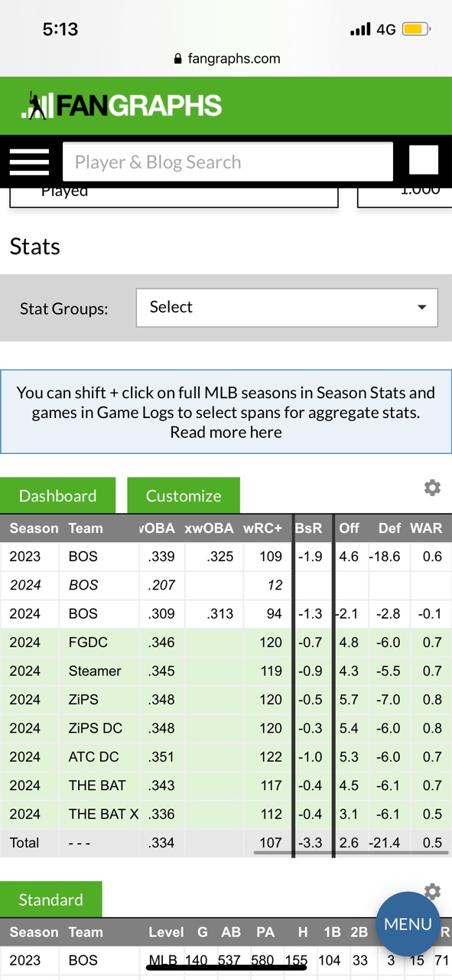452x980 pixels.
Task: Sort by wRC+ column header
Action: (x=263, y=528)
